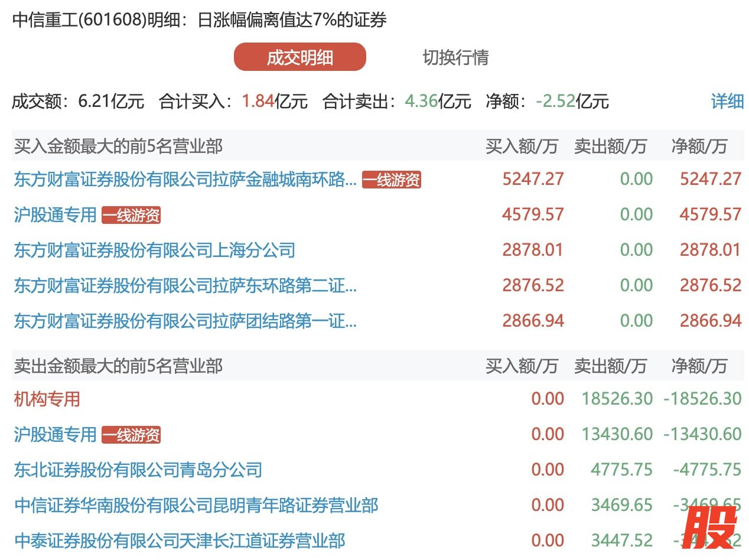Screen dimensions: 749x560
Task: Open 东方财富证券 拉萨金融城南环路 branch link
Action: [185, 180]
